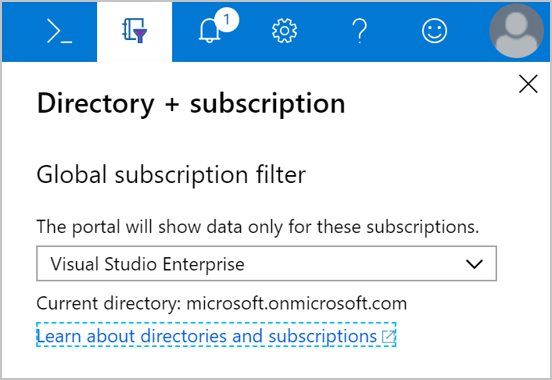Select the Directory + subscription filter icon
Image resolution: width=552 pixels, height=380 pixels.
point(134,32)
